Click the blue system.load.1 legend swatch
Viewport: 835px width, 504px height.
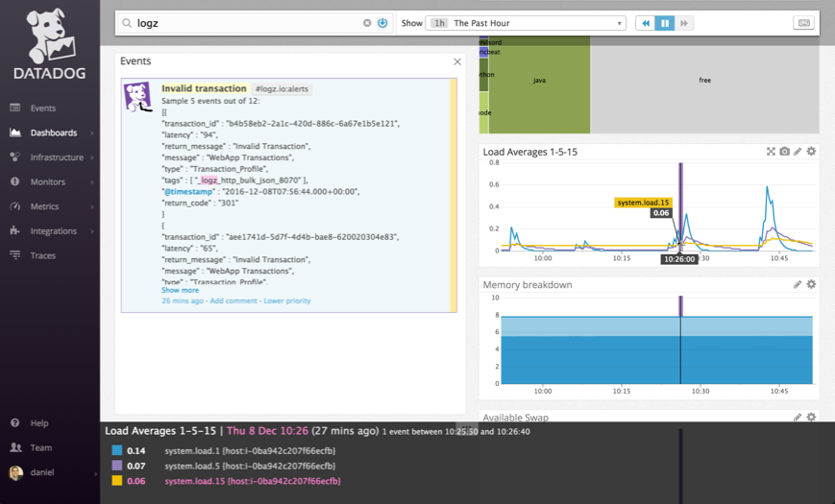tap(116, 450)
